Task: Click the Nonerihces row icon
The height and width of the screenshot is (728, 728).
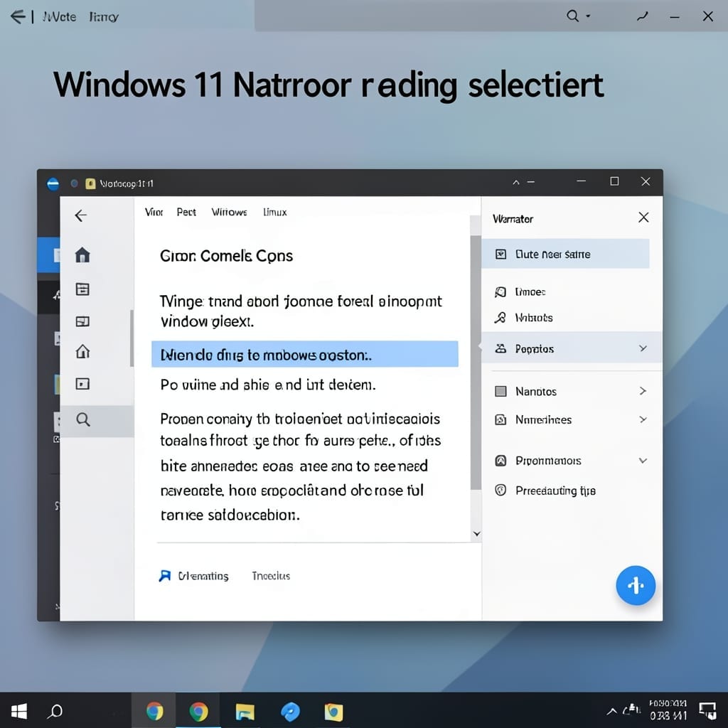Action: click(500, 419)
